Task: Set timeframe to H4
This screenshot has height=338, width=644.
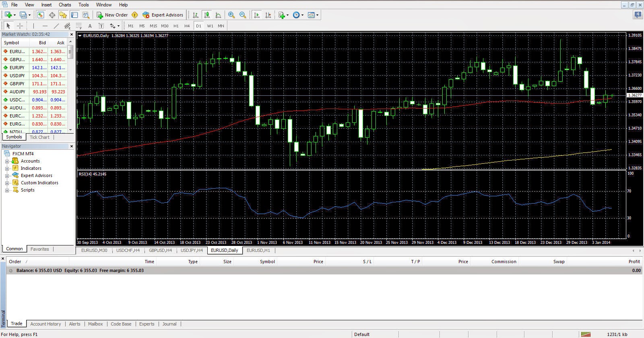Action: [x=187, y=26]
